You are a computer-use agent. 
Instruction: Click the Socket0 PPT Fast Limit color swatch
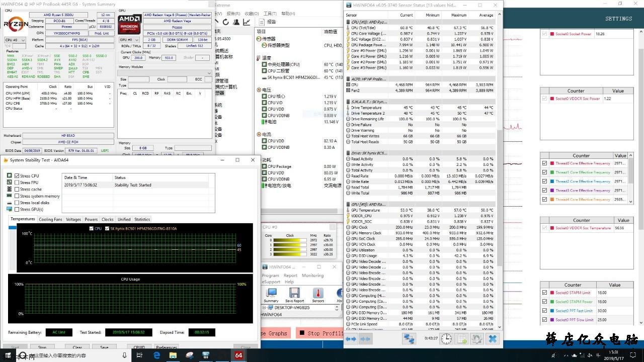(552, 311)
